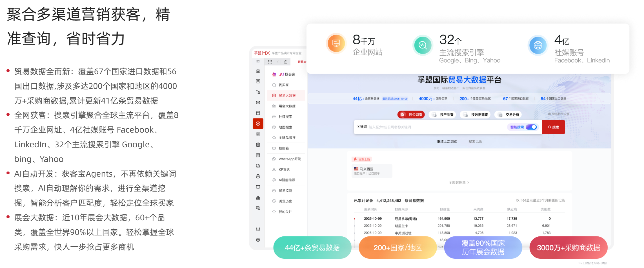Click the 44亿+条贸易数据 green pill
The image size is (644, 268).
312,247
